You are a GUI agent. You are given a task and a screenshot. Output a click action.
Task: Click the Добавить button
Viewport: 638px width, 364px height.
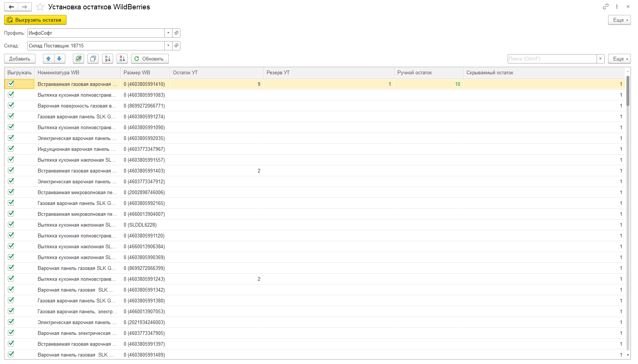coord(20,59)
